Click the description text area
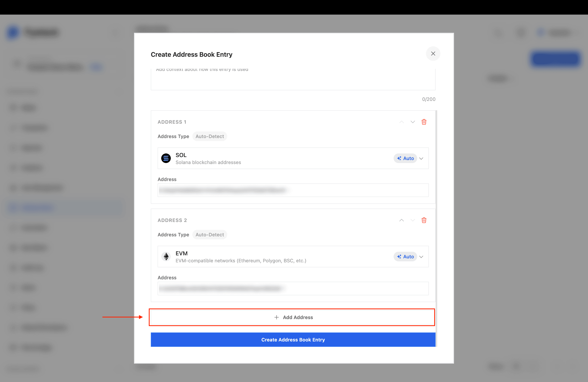 pos(293,79)
